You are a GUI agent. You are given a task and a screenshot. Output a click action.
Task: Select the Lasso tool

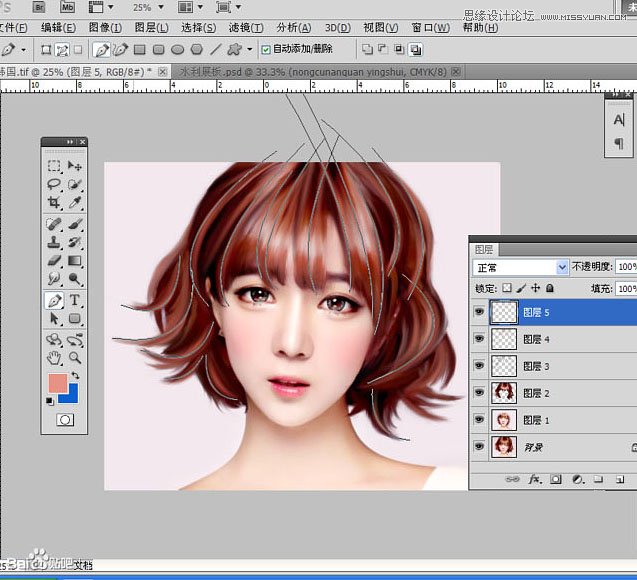54,184
